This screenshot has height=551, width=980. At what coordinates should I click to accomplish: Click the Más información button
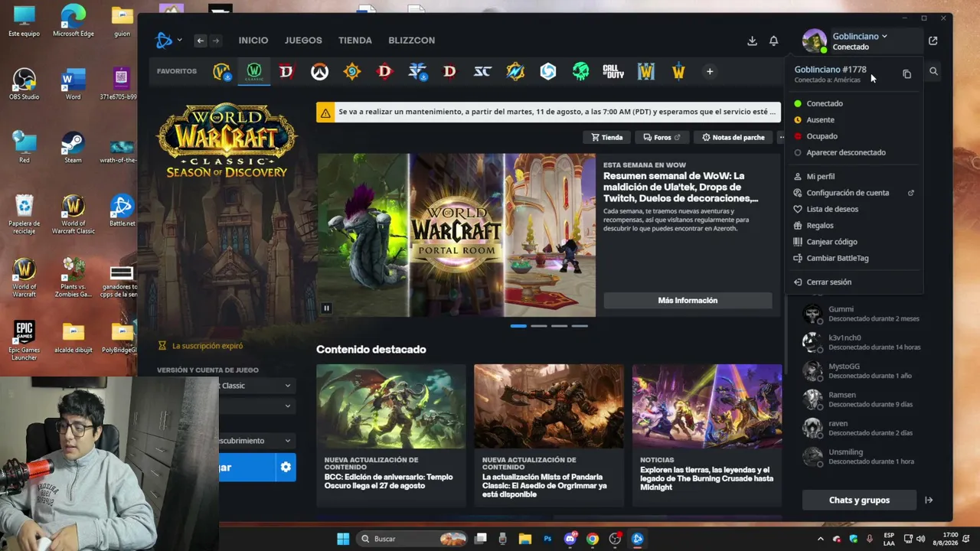[688, 301]
